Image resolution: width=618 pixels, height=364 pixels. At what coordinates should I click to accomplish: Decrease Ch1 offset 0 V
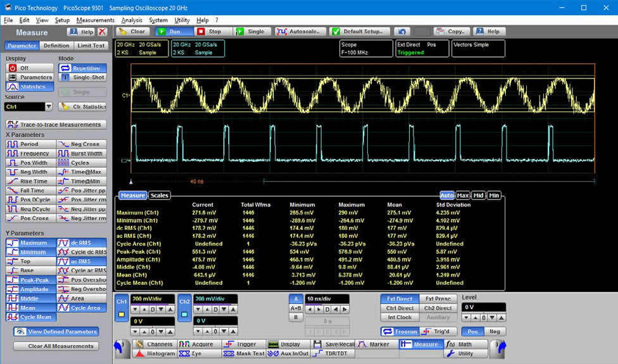point(136,332)
